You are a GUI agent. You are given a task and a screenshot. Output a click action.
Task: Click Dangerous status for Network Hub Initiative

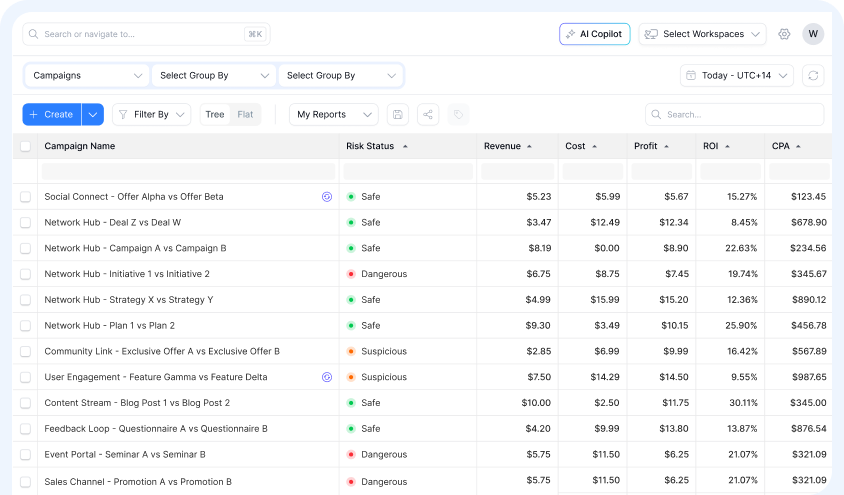point(384,274)
